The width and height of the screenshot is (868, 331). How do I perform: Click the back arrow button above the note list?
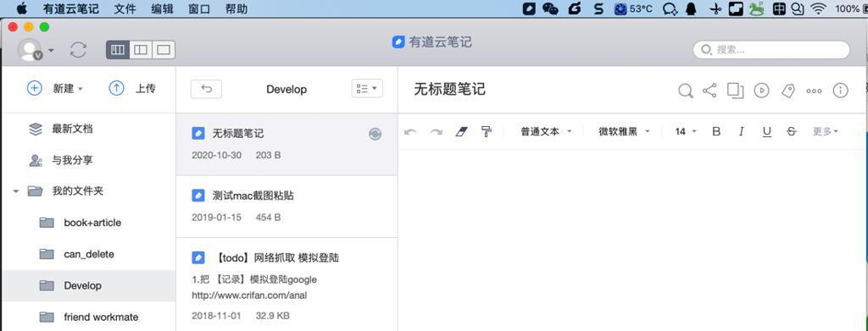[207, 89]
